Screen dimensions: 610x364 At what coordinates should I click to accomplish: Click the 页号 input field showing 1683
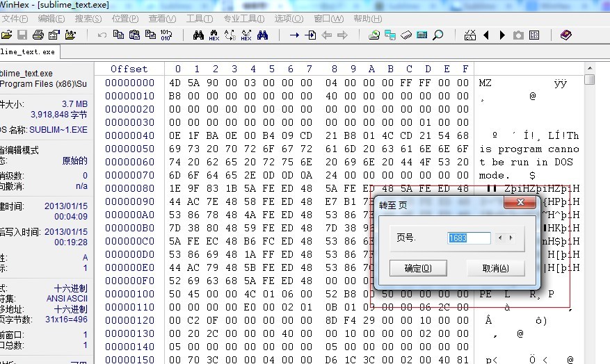(469, 238)
